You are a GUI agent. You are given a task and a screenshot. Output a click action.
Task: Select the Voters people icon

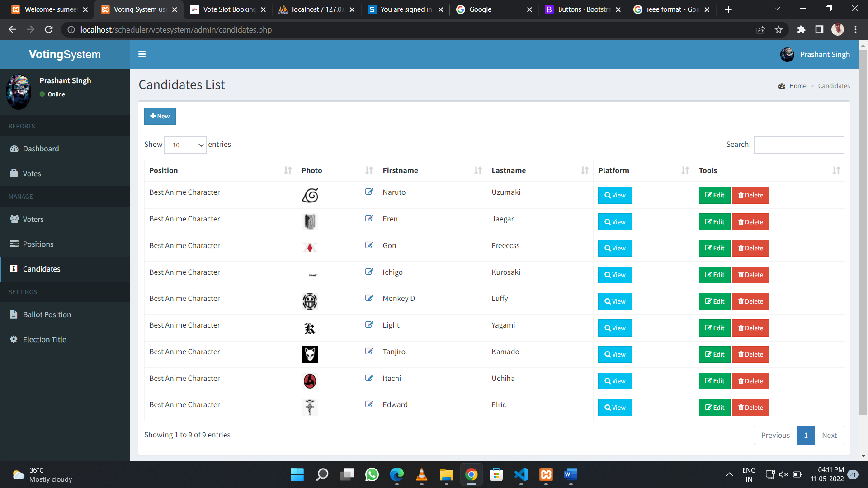click(14, 219)
